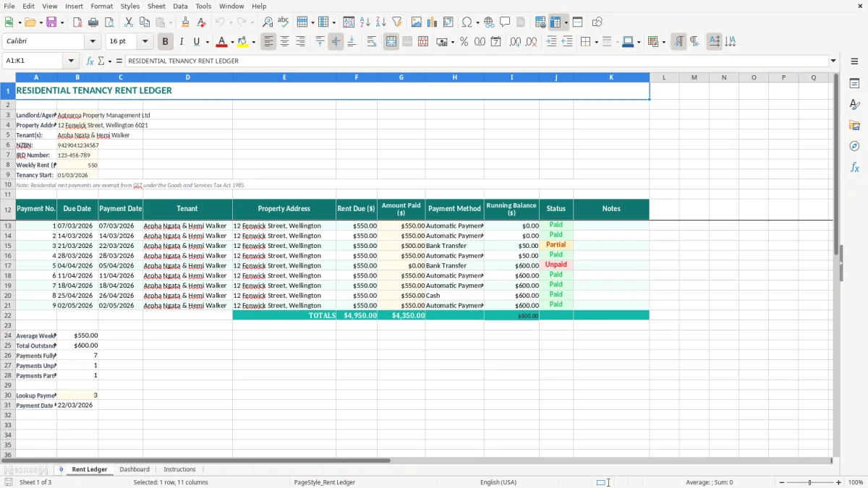Increase the cell indent
This screenshot has width=868, height=488.
(x=551, y=42)
